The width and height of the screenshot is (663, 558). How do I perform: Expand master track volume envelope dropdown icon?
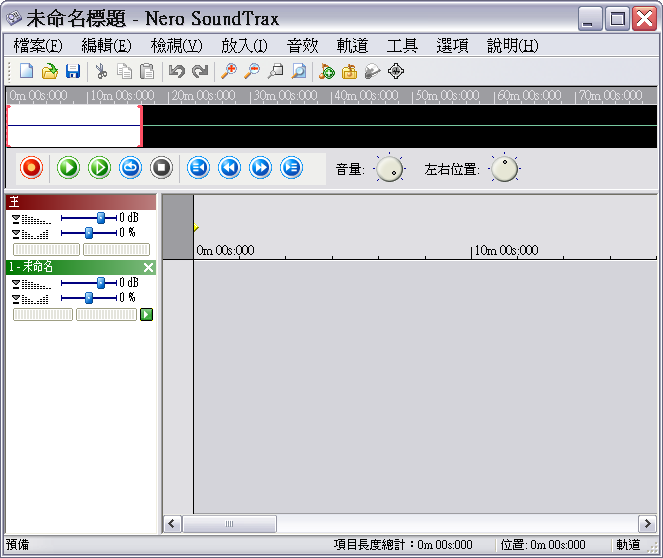16,219
